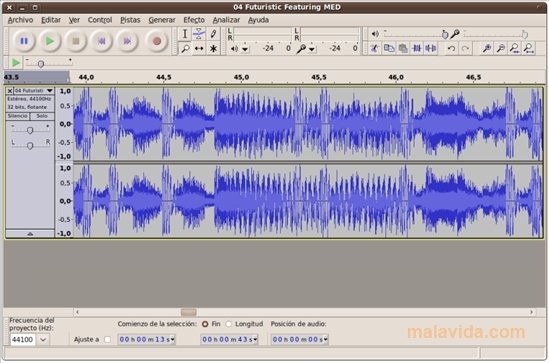Screen dimensions: 549x363
Task: Click the input microphone meter icon
Action: click(301, 49)
